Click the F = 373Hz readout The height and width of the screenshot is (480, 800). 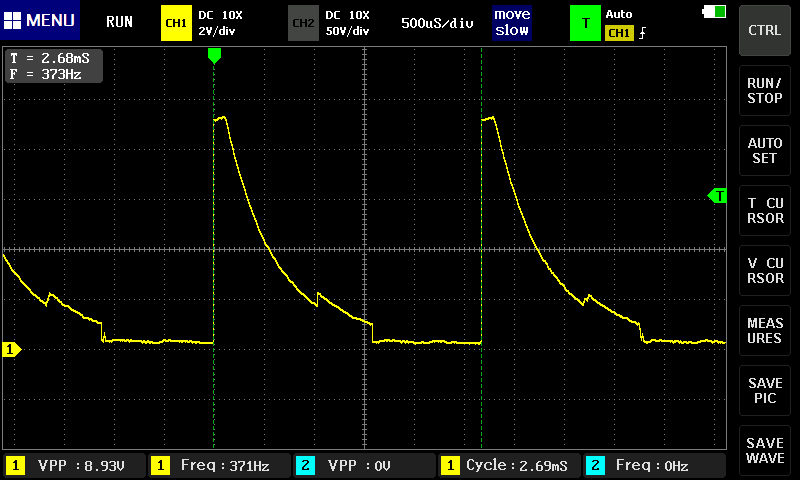[45, 74]
